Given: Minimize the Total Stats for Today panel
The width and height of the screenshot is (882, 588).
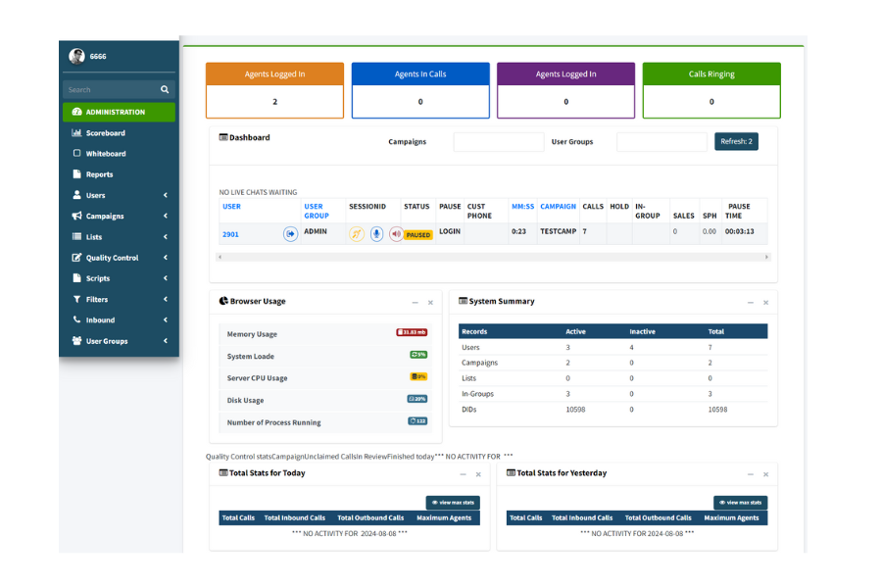Looking at the screenshot, I should 464,474.
